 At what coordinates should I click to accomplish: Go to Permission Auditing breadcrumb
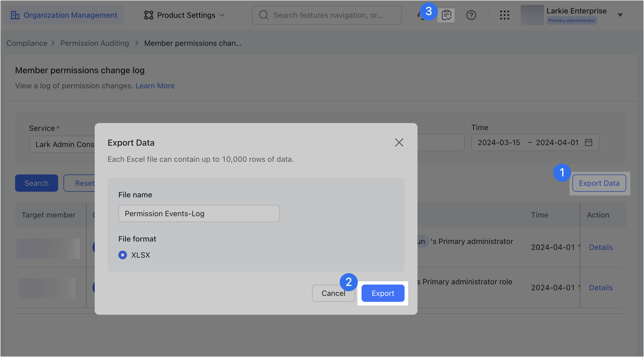click(95, 43)
